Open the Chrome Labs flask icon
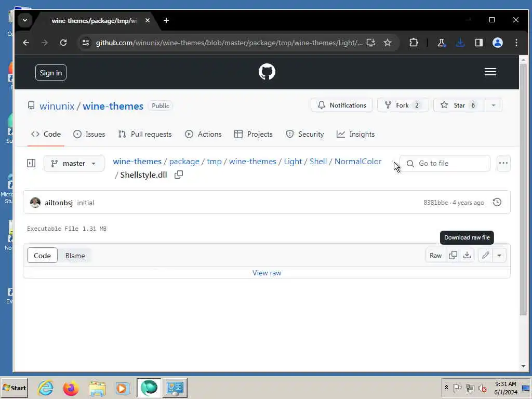 (x=441, y=43)
